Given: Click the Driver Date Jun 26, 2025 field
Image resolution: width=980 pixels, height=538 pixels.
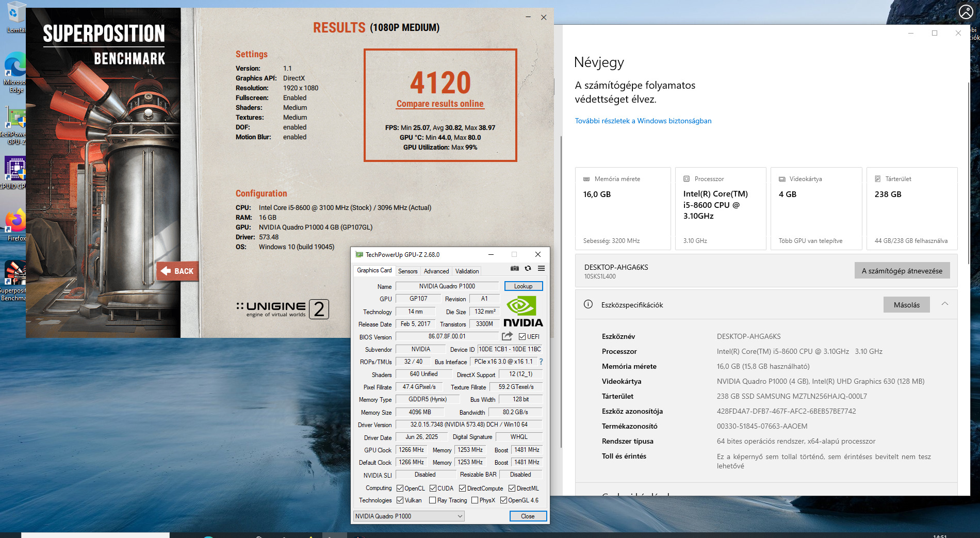Looking at the screenshot, I should point(421,437).
